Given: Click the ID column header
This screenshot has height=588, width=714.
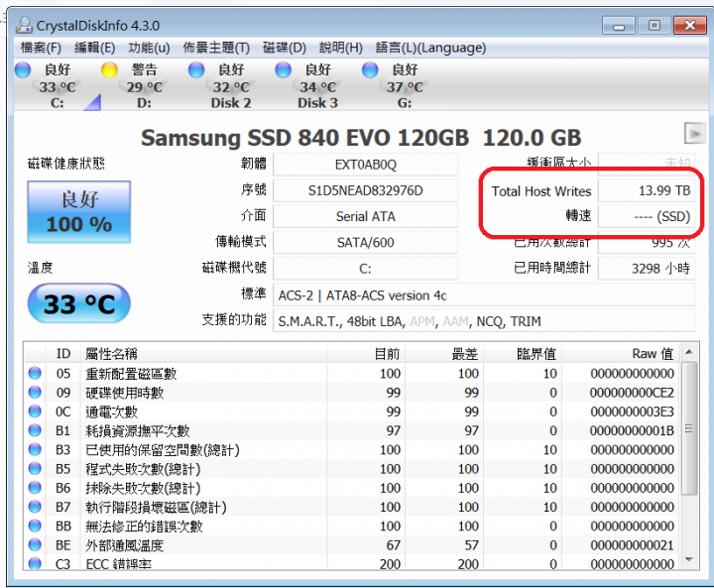Looking at the screenshot, I should coord(63,354).
